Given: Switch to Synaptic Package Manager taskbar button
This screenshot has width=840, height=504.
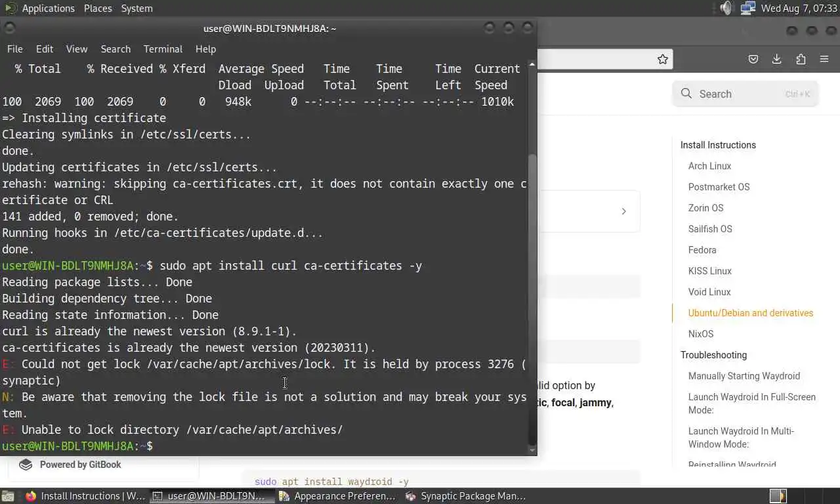Looking at the screenshot, I should 465,496.
